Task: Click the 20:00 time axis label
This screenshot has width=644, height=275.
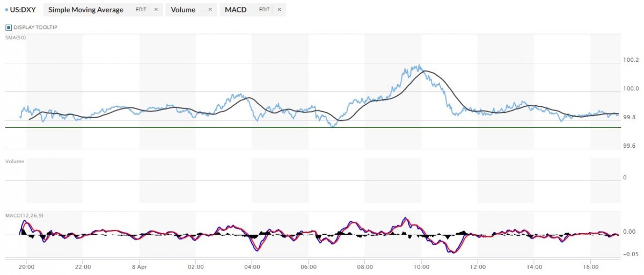Action: click(x=26, y=266)
